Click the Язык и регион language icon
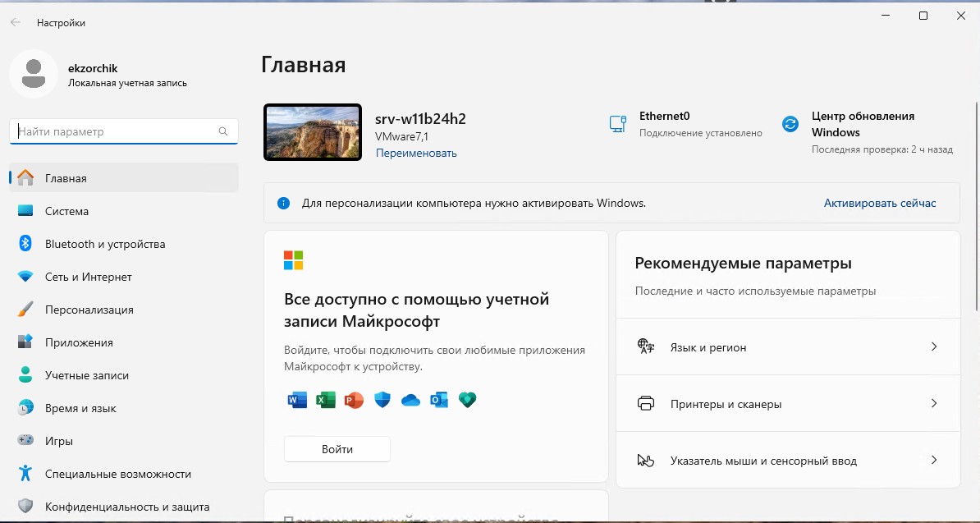The image size is (980, 523). coord(646,346)
